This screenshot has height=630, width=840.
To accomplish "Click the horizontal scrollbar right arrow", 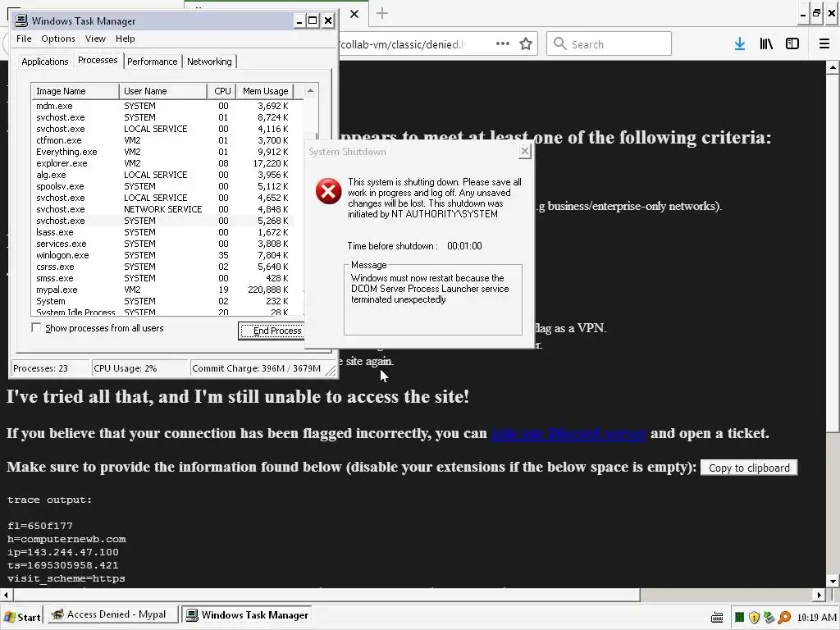I will pos(819,595).
